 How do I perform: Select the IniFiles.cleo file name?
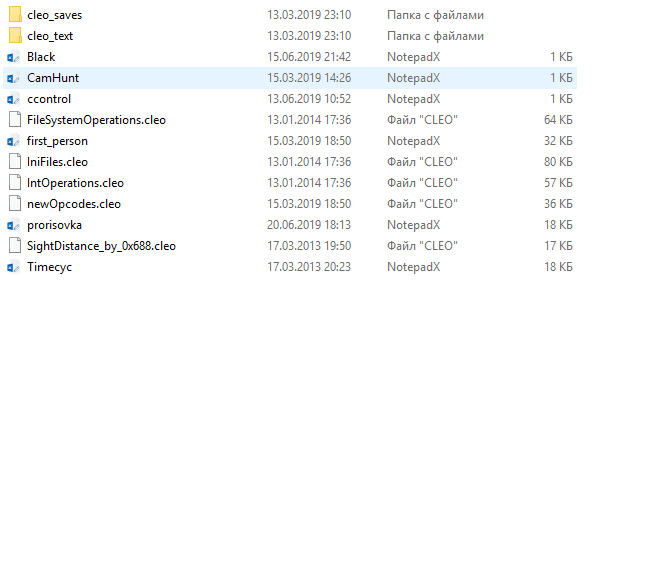tap(57, 162)
